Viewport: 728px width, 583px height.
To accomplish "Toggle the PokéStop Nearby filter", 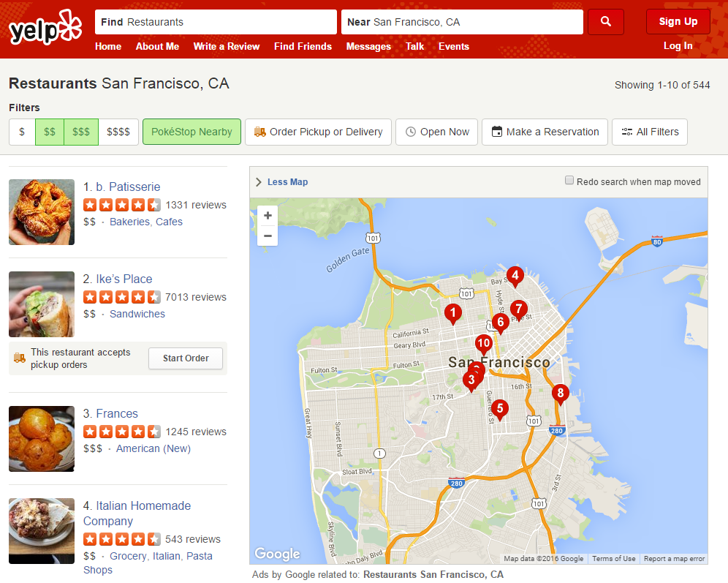I will coord(192,132).
